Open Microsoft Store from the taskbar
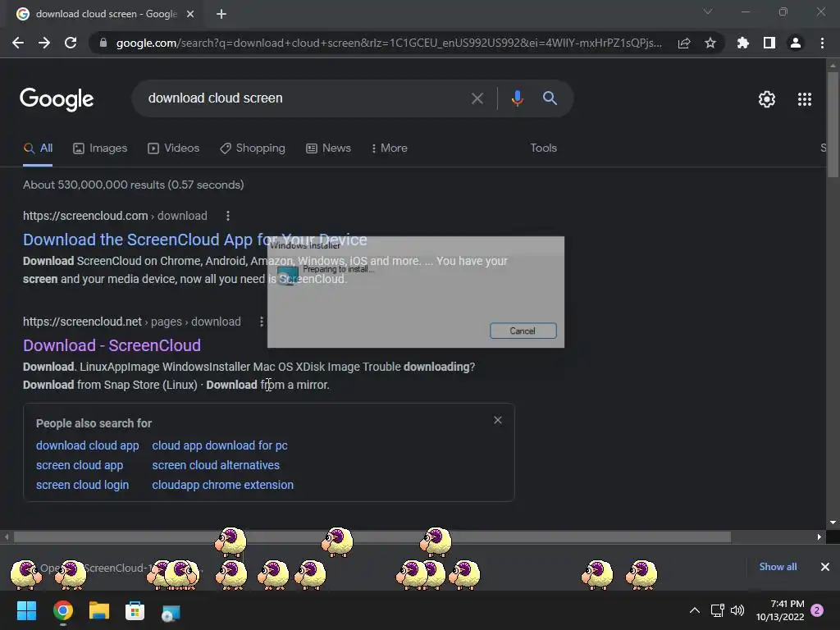840x630 pixels. [135, 610]
